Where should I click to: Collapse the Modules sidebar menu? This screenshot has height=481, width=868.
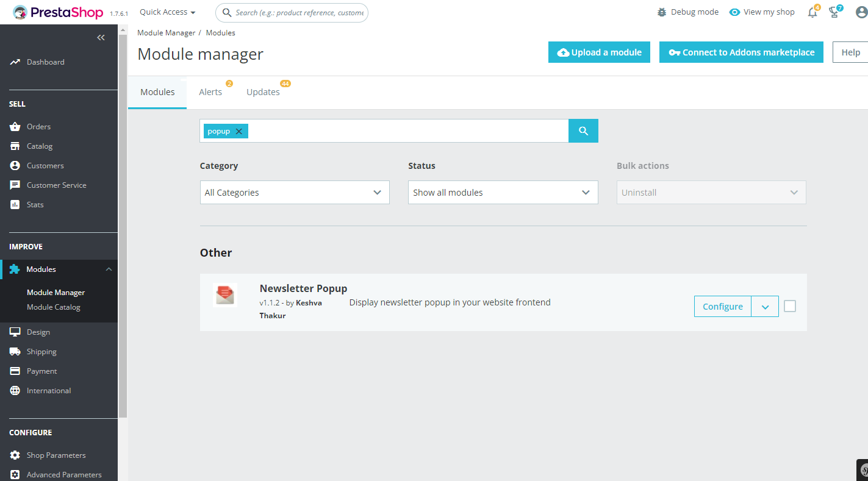(109, 269)
